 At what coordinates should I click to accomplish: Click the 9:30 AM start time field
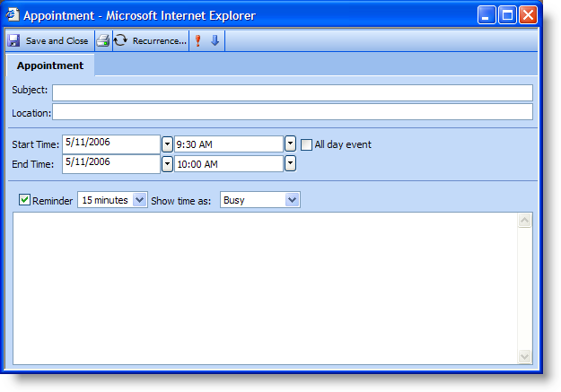pyautogui.click(x=229, y=144)
